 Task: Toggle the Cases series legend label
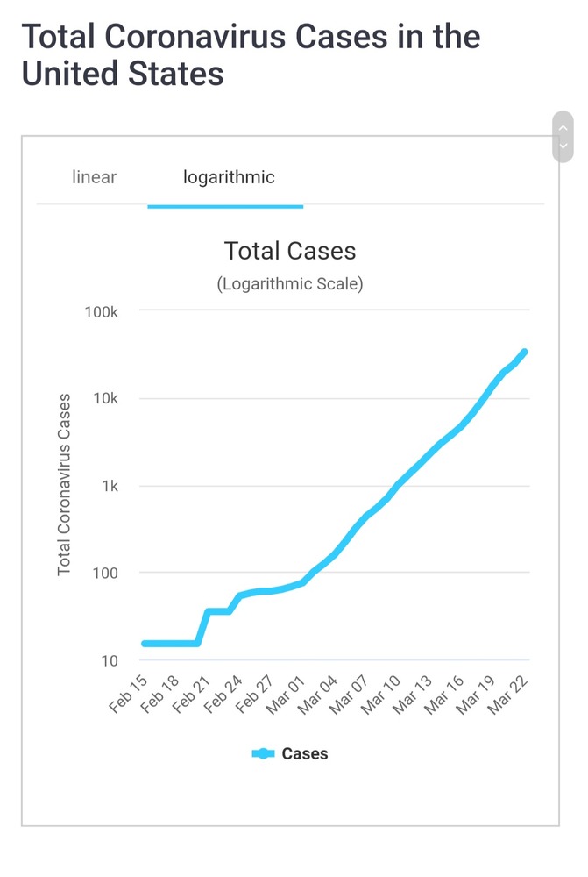tap(305, 753)
